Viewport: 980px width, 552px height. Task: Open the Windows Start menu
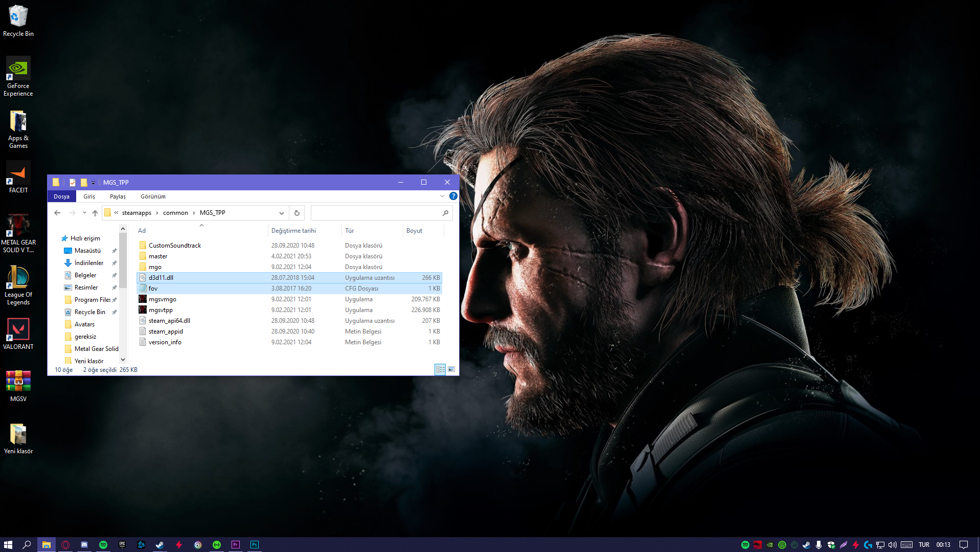pos(8,545)
